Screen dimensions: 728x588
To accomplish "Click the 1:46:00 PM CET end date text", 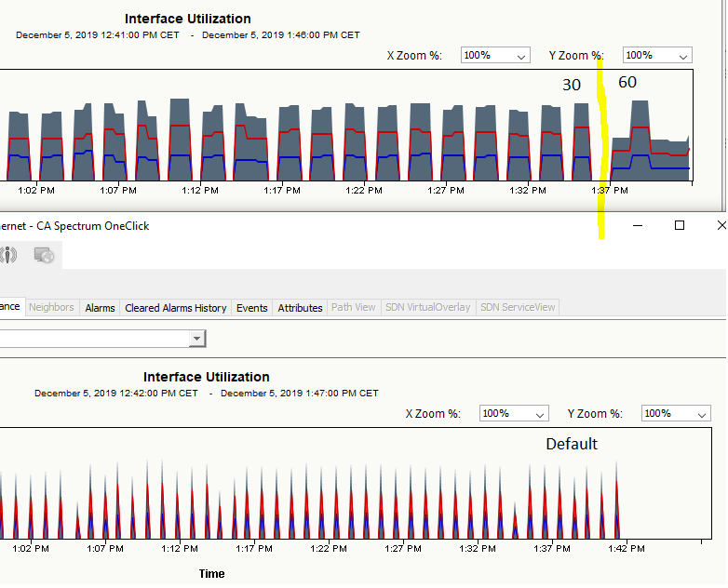I will click(x=281, y=35).
